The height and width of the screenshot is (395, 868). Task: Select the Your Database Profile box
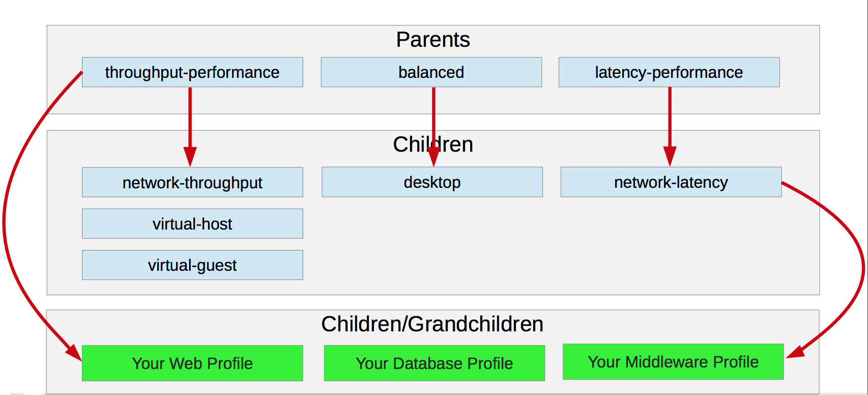pyautogui.click(x=434, y=363)
